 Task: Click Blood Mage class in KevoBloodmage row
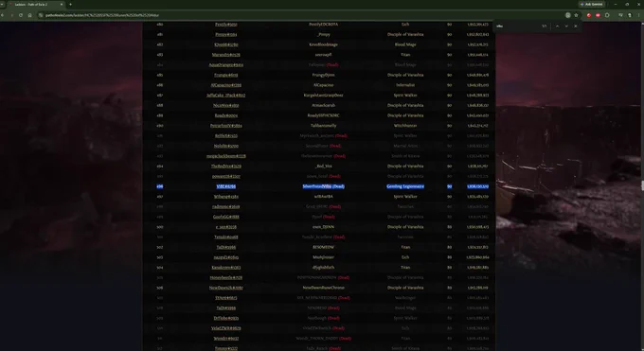point(405,44)
